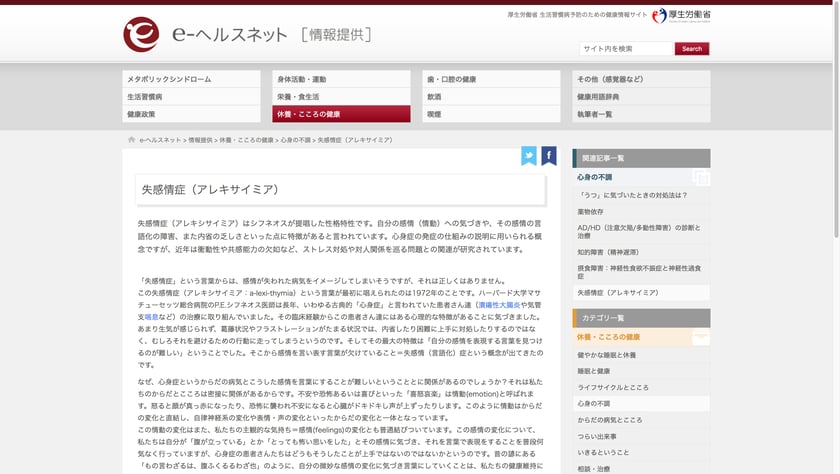Click the 心身の不調 heading document icon

click(x=701, y=177)
